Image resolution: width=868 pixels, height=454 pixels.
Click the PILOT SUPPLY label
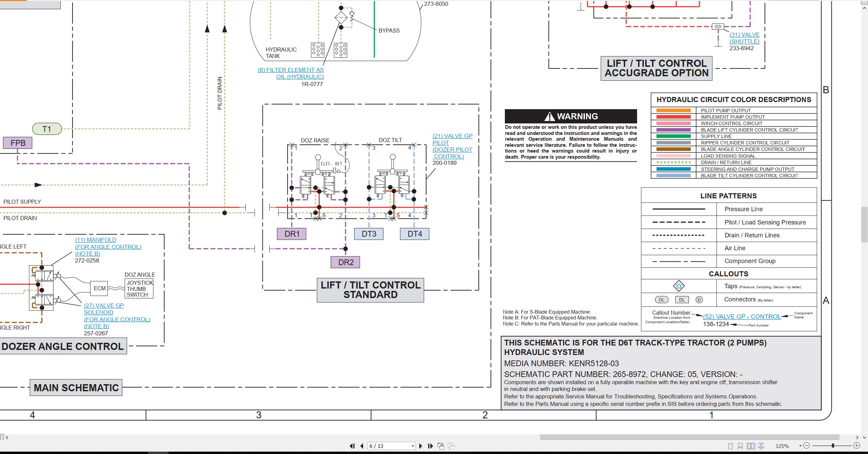point(22,202)
